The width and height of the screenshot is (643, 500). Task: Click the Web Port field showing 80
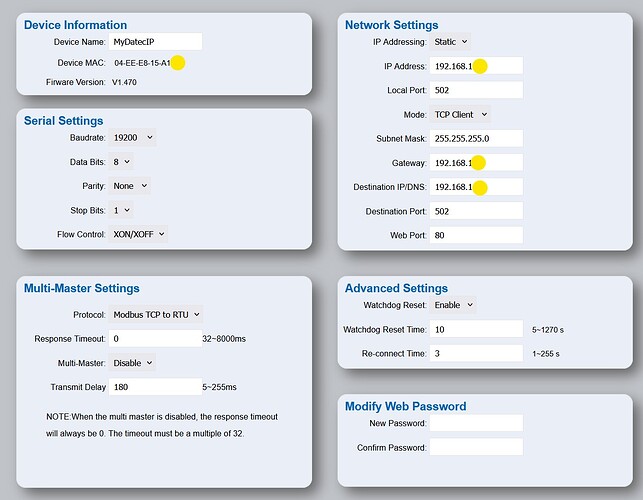[x=477, y=235]
